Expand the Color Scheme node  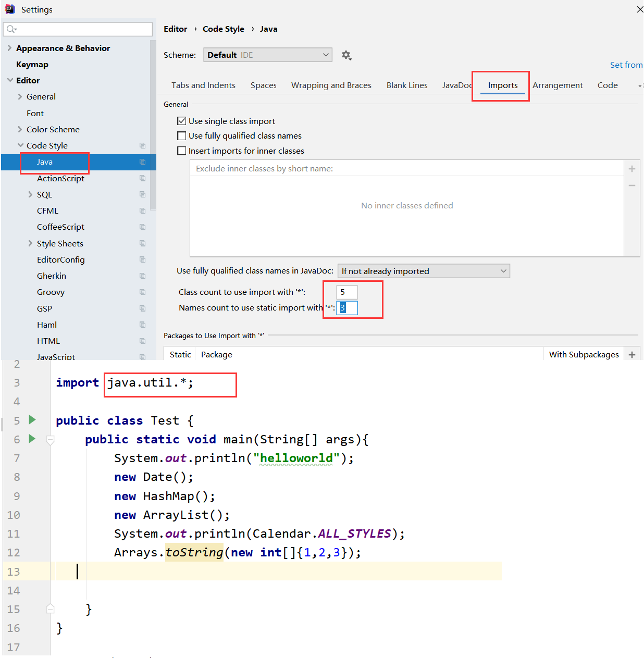coord(20,129)
